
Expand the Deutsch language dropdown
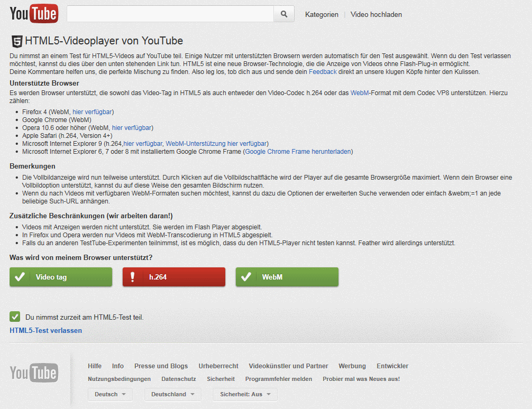110,394
